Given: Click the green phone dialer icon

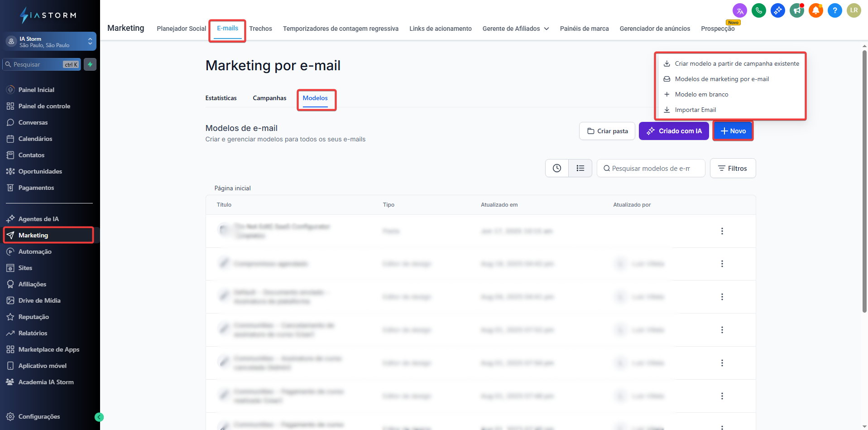Looking at the screenshot, I should [x=758, y=10].
